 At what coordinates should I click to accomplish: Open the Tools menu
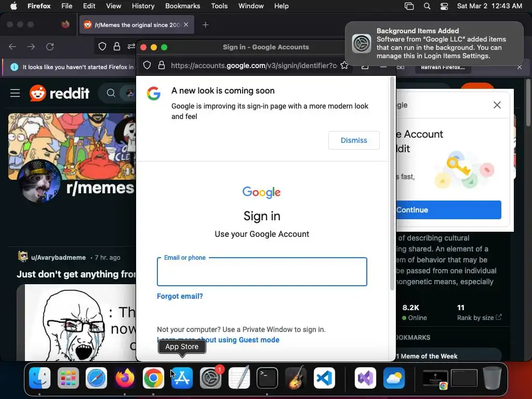click(219, 6)
